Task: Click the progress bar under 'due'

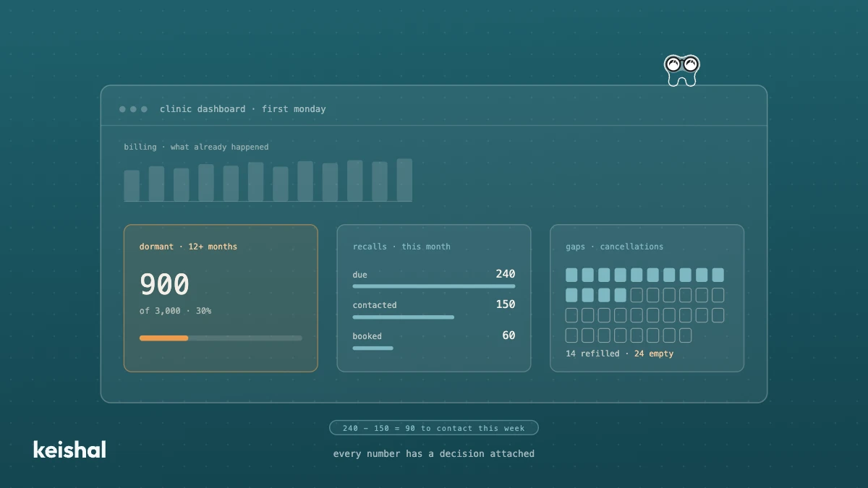Action: [434, 286]
